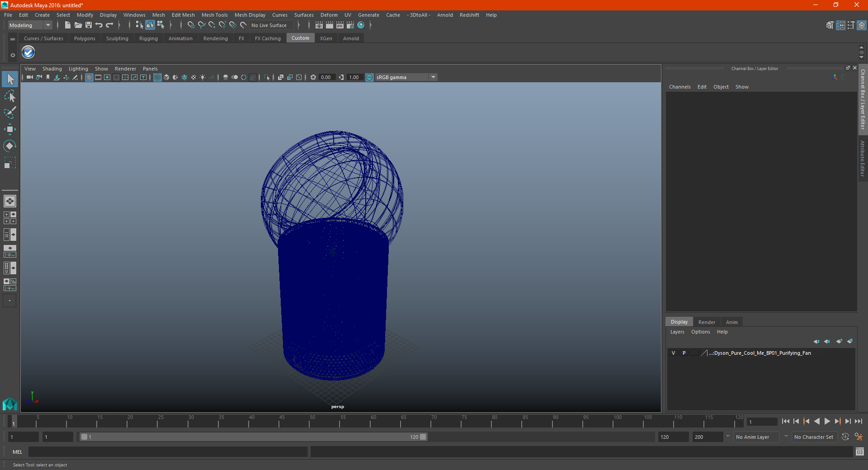Open the Windows menu
The height and width of the screenshot is (470, 868).
click(134, 15)
